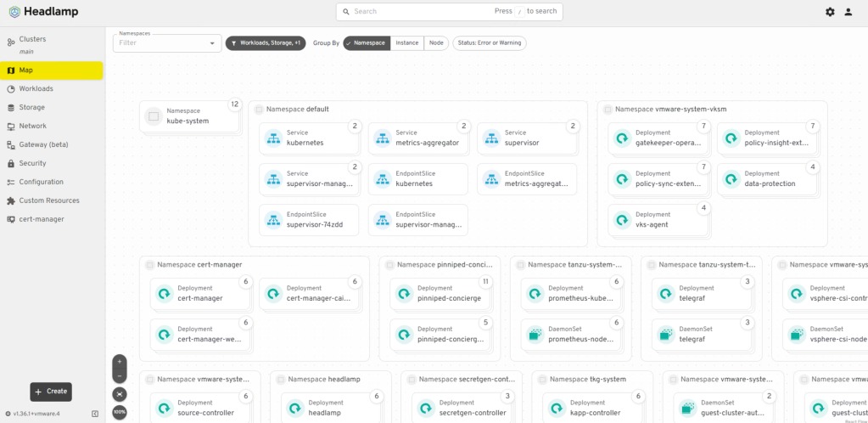Click the headlamp Deployment icon
868x423 pixels.
(295, 408)
